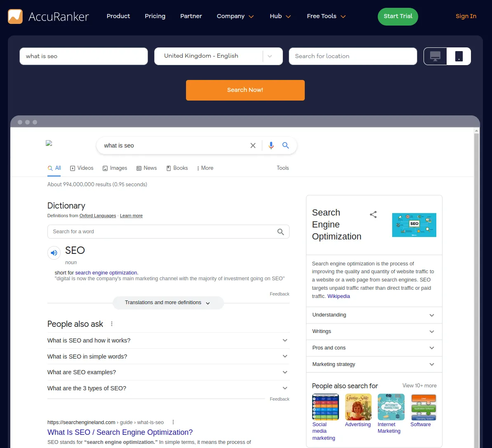Open People also ask options menu
Viewport: 492px width, 448px height.
click(x=112, y=324)
